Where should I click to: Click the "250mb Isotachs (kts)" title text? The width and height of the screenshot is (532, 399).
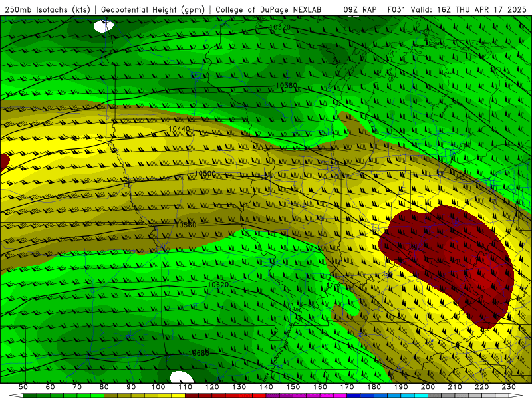tap(48, 9)
